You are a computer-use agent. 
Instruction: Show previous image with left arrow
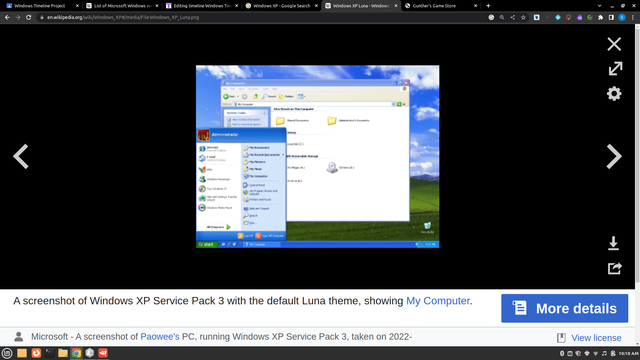[x=21, y=156]
